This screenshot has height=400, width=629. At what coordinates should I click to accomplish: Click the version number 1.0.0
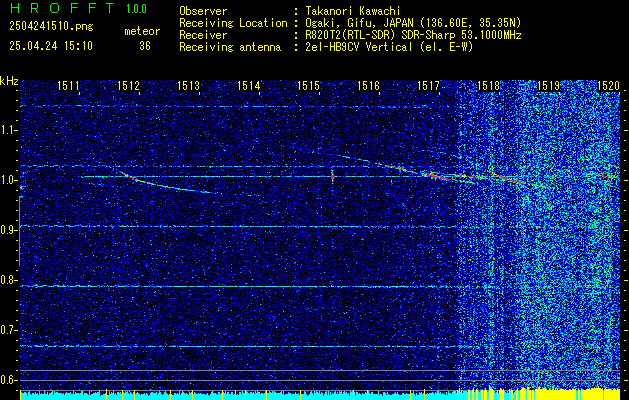tap(136, 9)
